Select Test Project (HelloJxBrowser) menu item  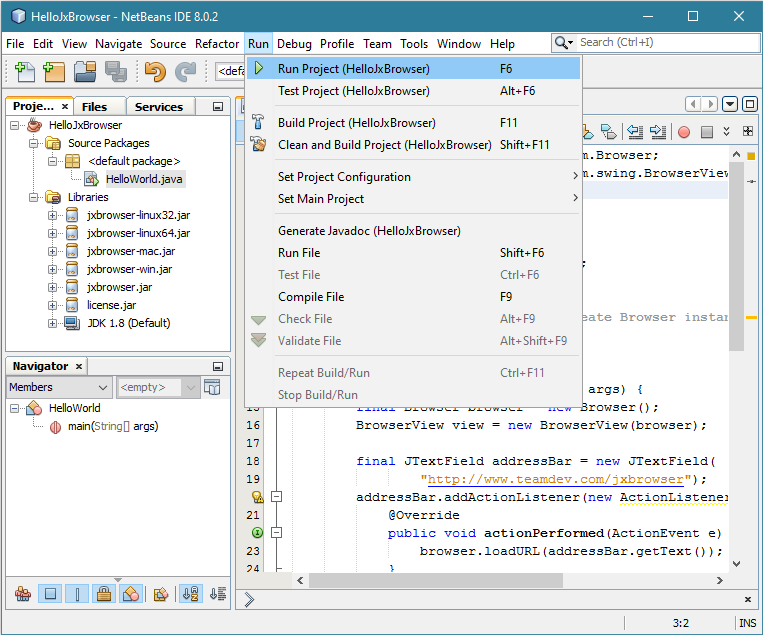413,91
